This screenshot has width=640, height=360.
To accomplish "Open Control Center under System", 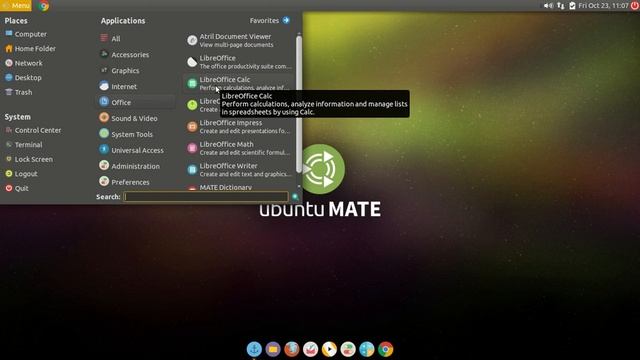I will (33, 130).
